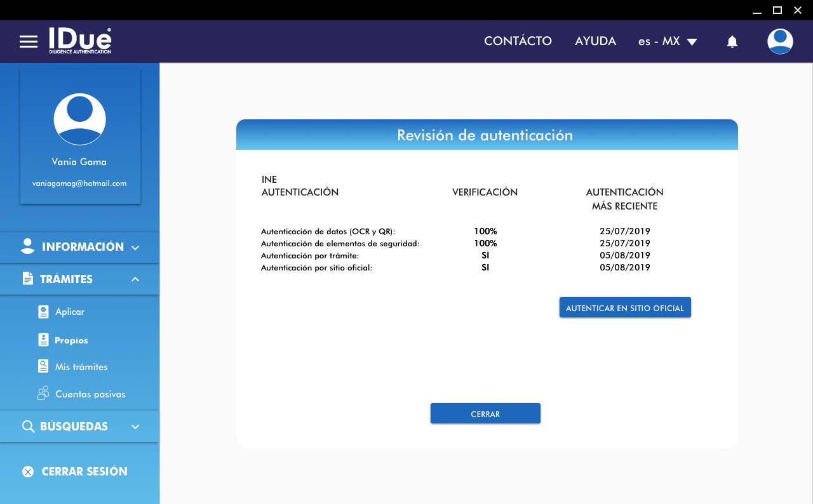Click the Aplicar document icon
Image resolution: width=813 pixels, height=504 pixels.
pyautogui.click(x=43, y=312)
